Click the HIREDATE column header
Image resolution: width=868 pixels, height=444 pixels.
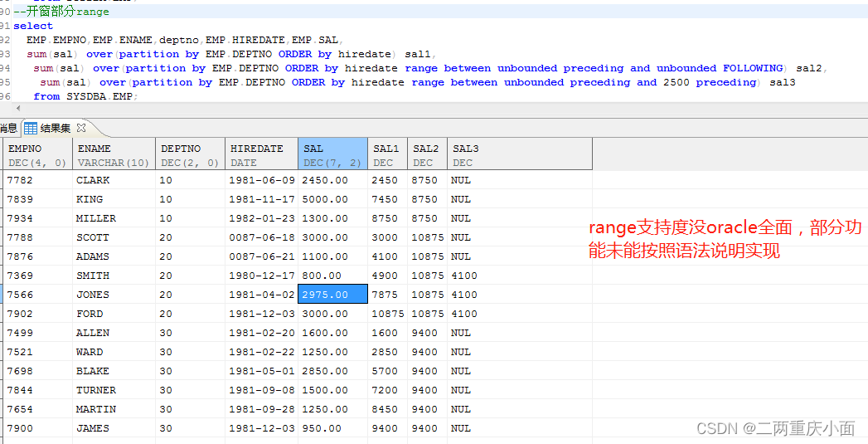[262, 154]
